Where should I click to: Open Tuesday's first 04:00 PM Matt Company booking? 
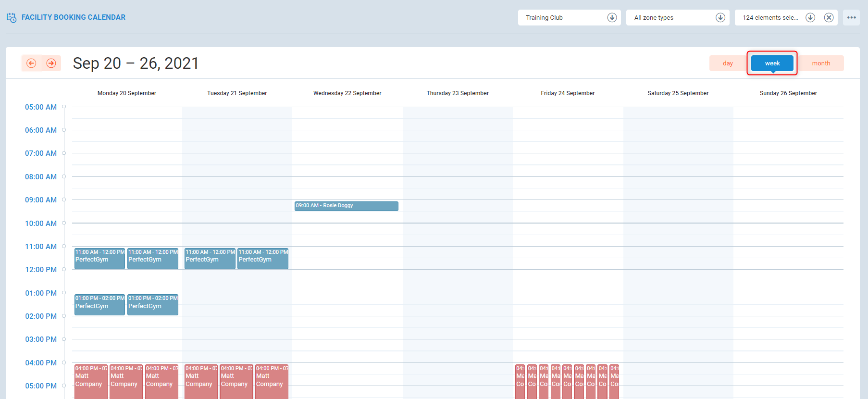[201, 381]
